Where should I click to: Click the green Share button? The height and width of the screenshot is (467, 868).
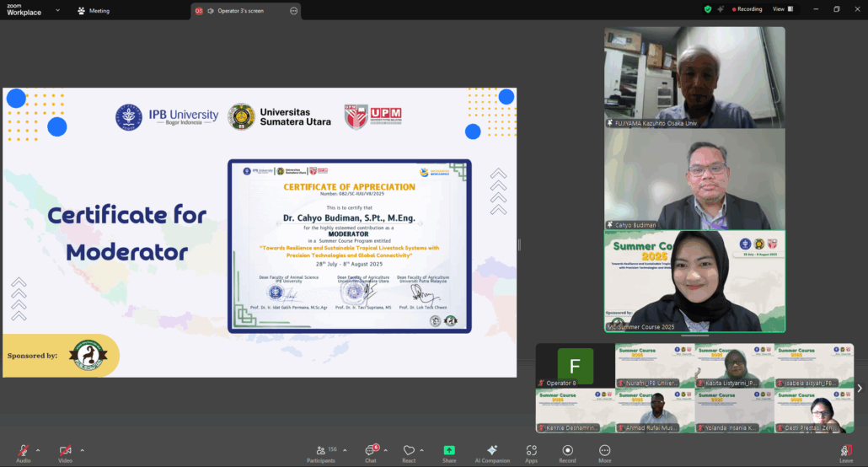[x=449, y=451]
